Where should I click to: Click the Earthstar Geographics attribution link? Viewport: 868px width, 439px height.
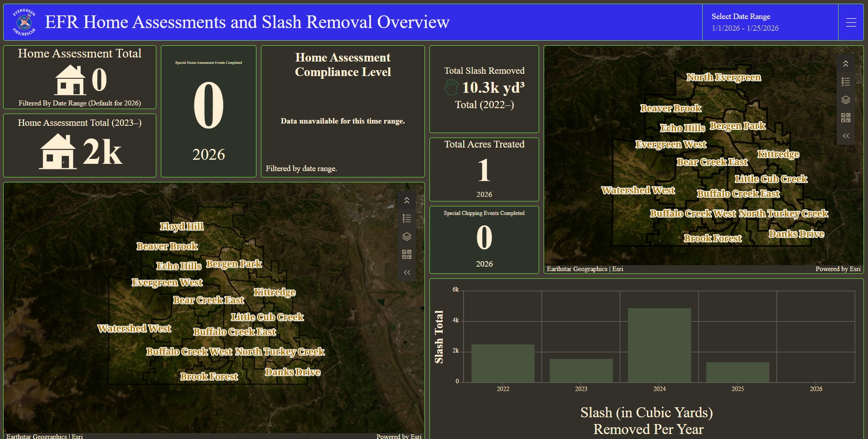[45, 436]
